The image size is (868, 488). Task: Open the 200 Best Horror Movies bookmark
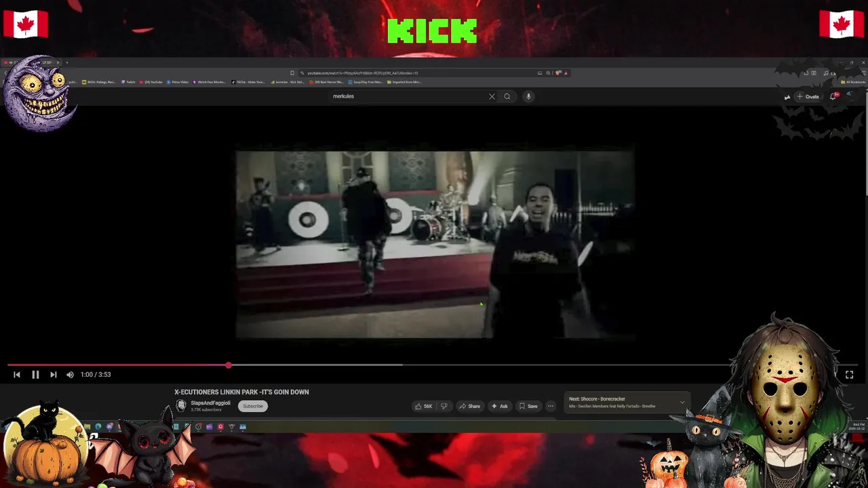327,82
